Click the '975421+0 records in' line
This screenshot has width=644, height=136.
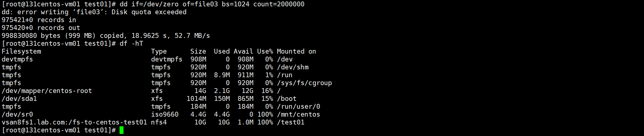39,20
